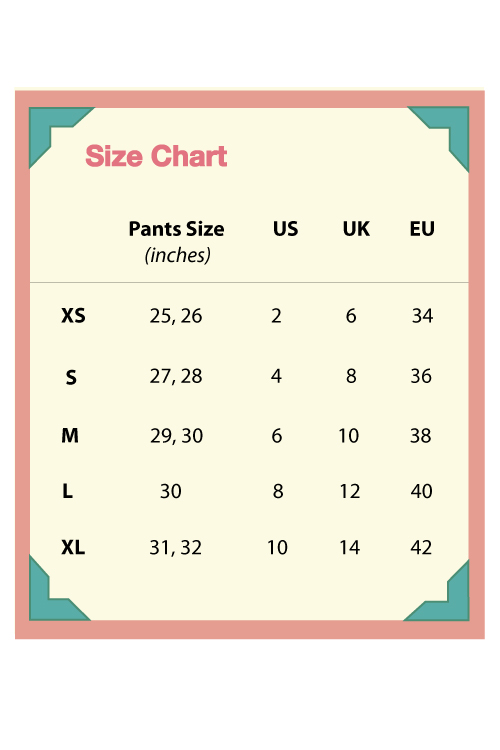Click the 29, 30 pants size value
500x750 pixels.
pos(177,436)
